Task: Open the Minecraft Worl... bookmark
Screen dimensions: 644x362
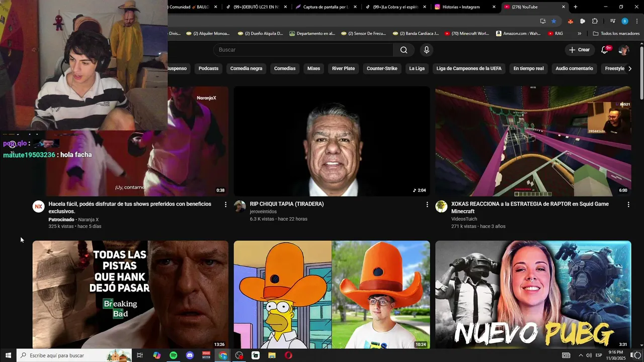Action: click(x=466, y=34)
